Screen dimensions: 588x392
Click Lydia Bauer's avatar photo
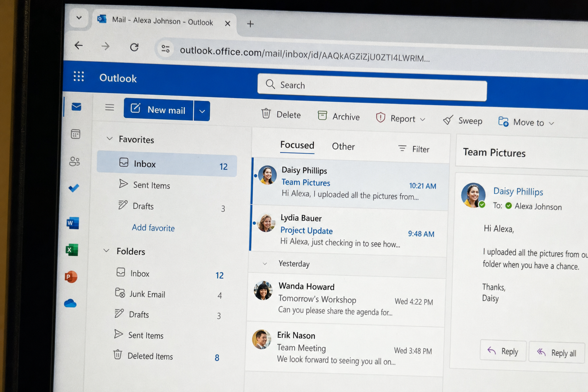click(x=266, y=223)
